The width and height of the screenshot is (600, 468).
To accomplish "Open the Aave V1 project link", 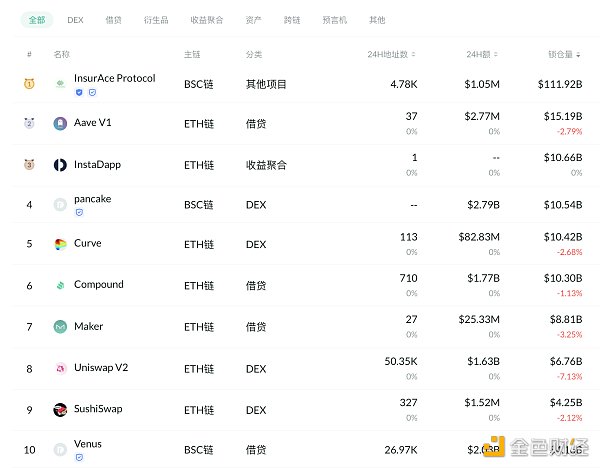I will [93, 122].
